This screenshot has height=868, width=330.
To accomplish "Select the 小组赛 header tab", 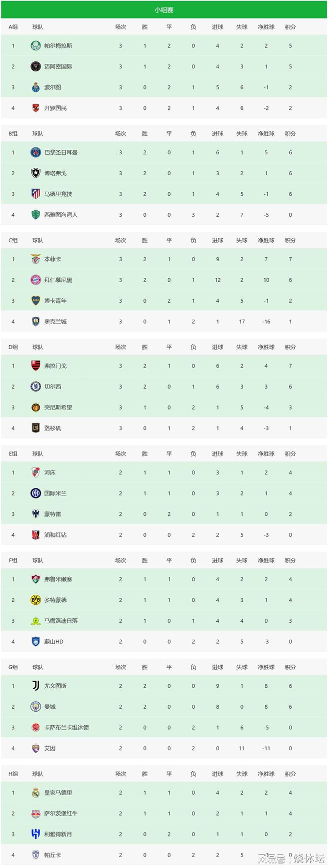I will pyautogui.click(x=164, y=10).
